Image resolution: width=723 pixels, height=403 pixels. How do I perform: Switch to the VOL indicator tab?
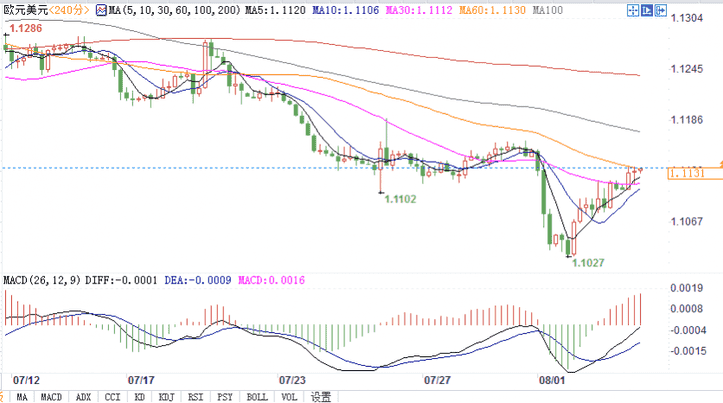click(288, 397)
